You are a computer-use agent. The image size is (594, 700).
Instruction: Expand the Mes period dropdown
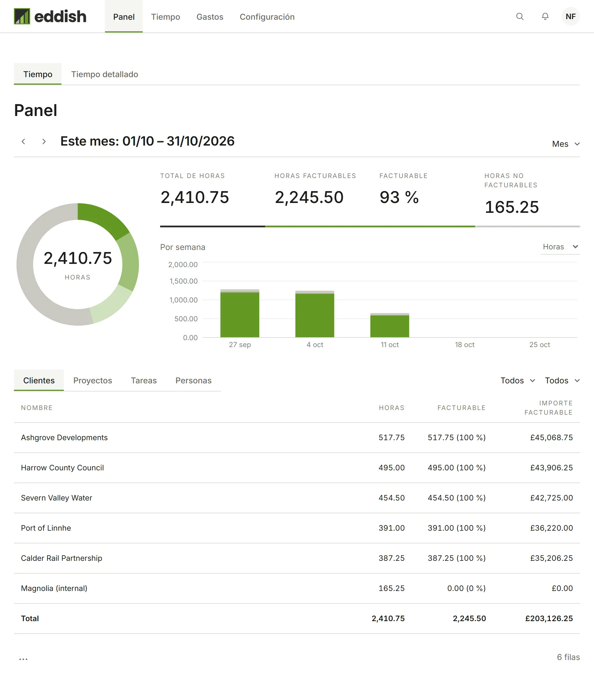click(x=566, y=144)
